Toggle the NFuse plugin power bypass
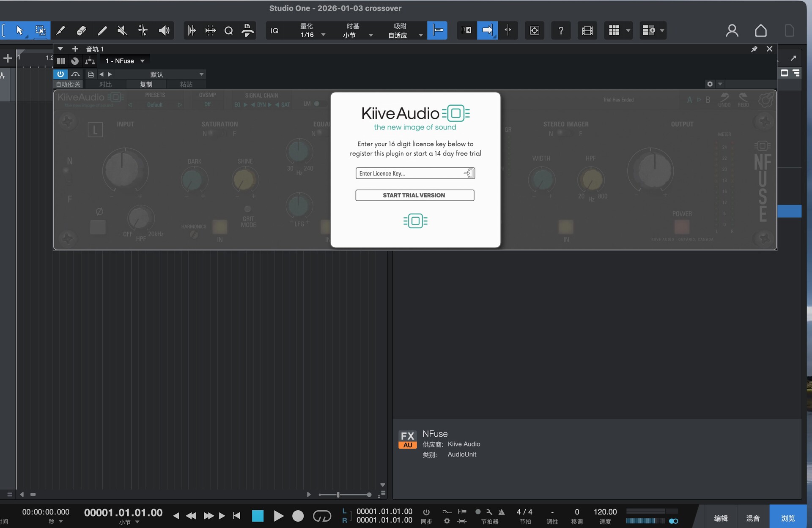Image resolution: width=812 pixels, height=528 pixels. coord(60,74)
